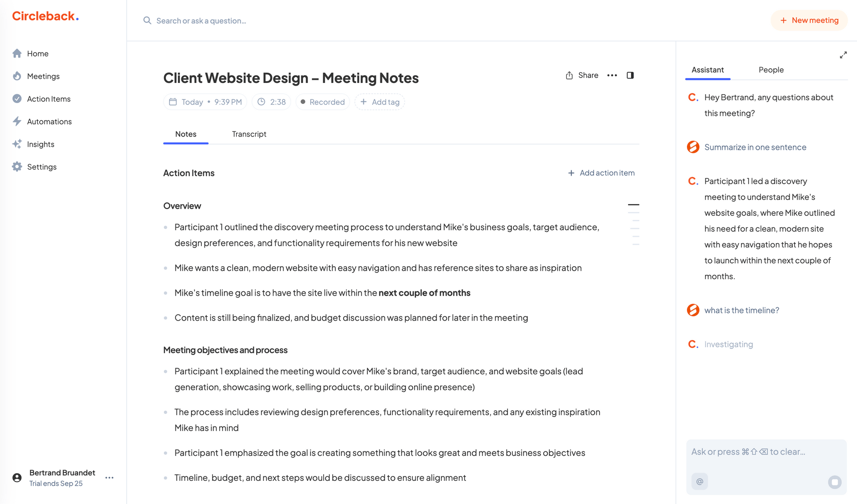Open Meetings from the sidebar
Image resolution: width=857 pixels, height=504 pixels.
[x=43, y=76]
